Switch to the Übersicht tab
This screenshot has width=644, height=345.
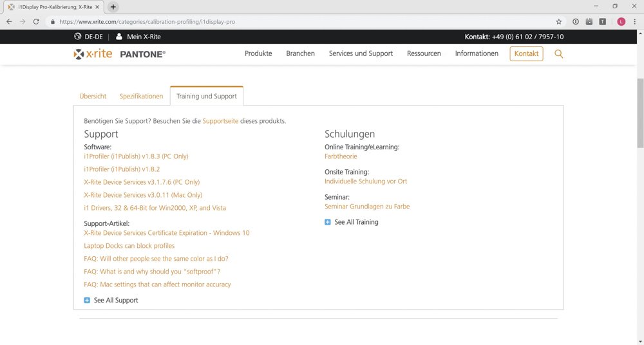pyautogui.click(x=93, y=96)
